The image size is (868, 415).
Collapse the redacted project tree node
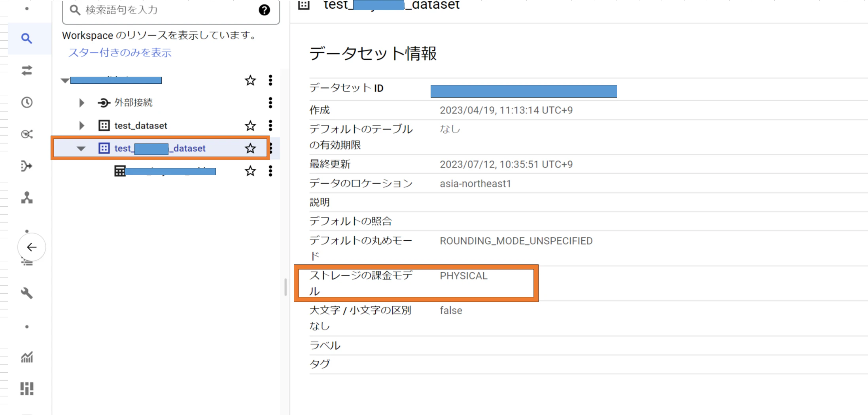[x=65, y=81]
